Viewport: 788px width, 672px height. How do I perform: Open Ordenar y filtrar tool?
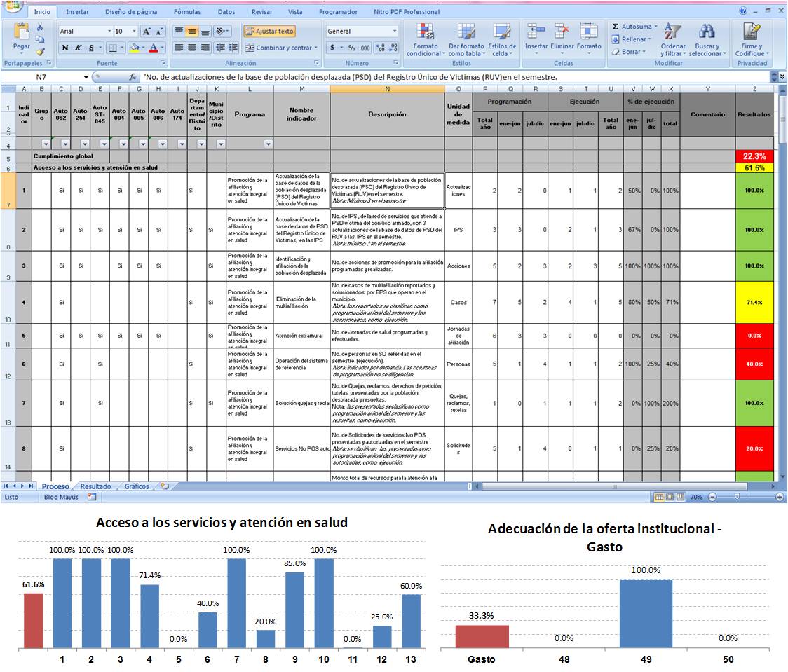point(673,32)
